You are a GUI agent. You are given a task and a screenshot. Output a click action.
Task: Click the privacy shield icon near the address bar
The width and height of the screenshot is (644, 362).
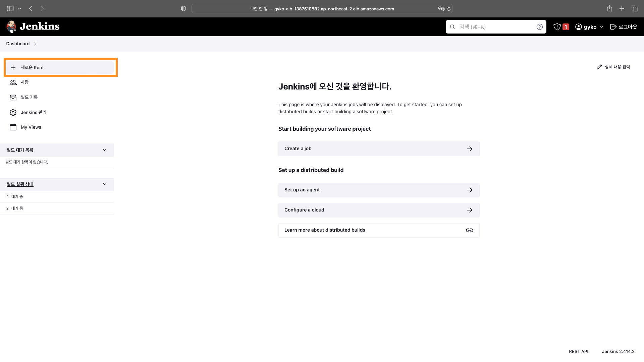pyautogui.click(x=183, y=9)
